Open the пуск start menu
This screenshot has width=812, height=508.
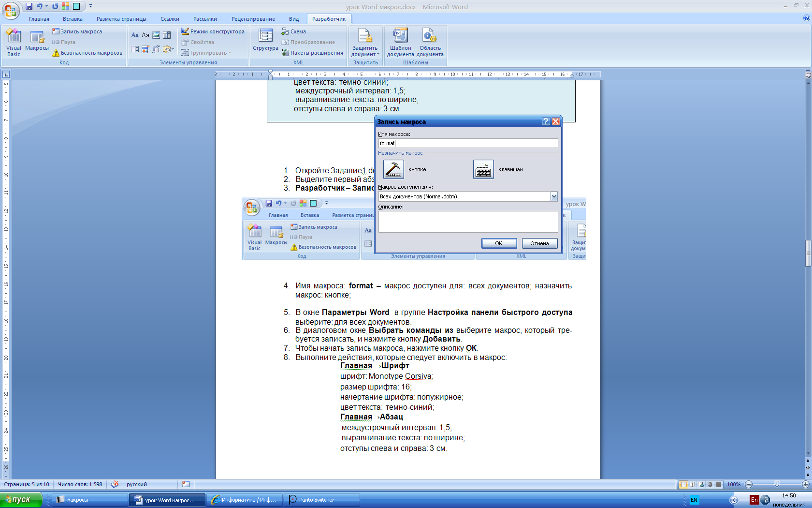tap(21, 500)
